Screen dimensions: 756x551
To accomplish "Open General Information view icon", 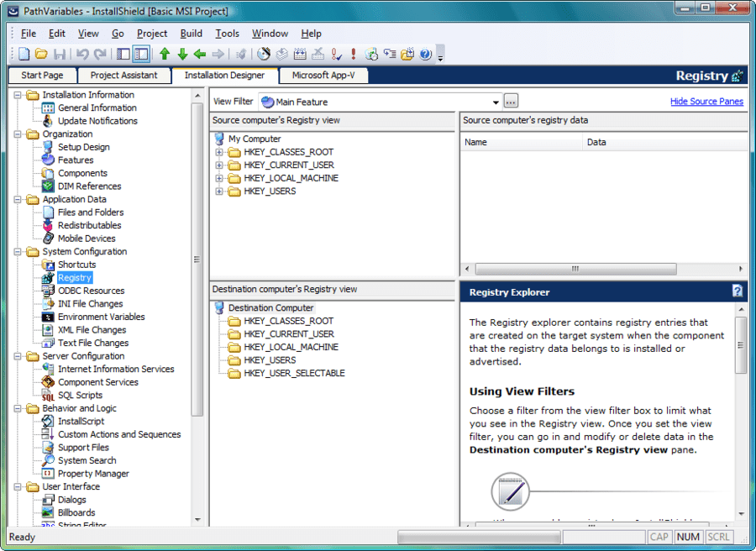I will 48,108.
